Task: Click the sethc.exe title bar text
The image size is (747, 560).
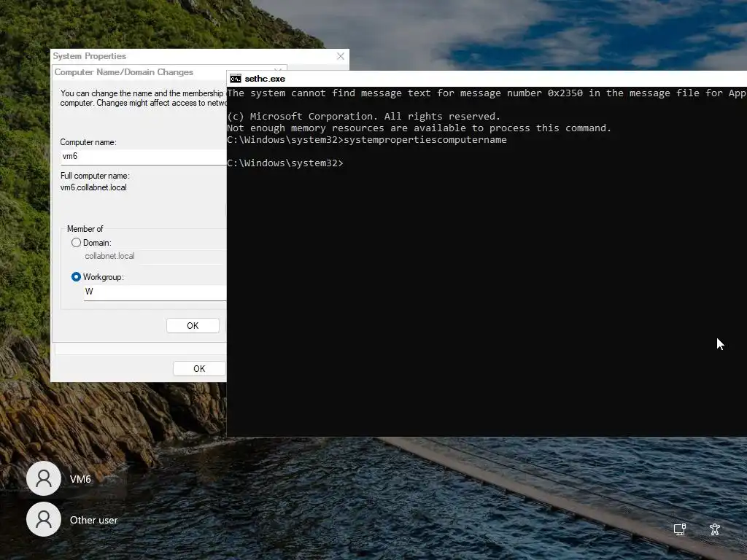Action: click(265, 79)
